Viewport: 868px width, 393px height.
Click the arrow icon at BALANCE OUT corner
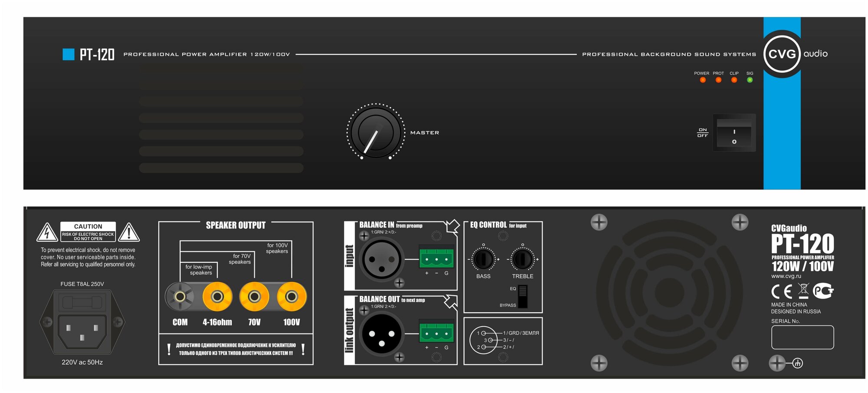tap(452, 301)
